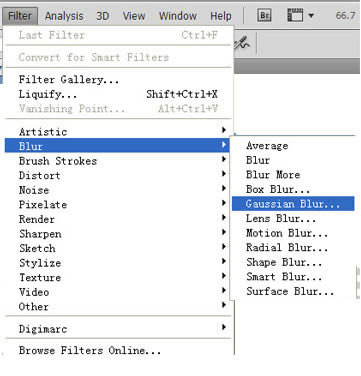Apply the Average blur filter
This screenshot has width=361, height=376.
click(x=293, y=146)
